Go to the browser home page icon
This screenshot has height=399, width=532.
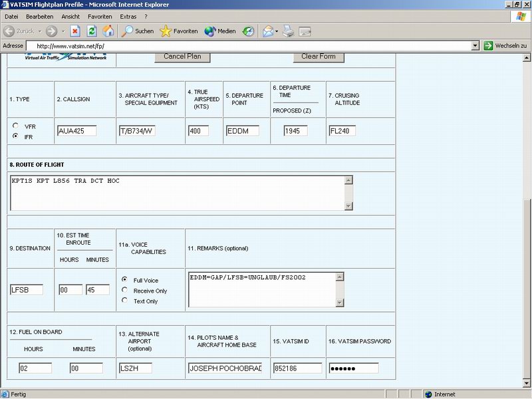(x=108, y=31)
